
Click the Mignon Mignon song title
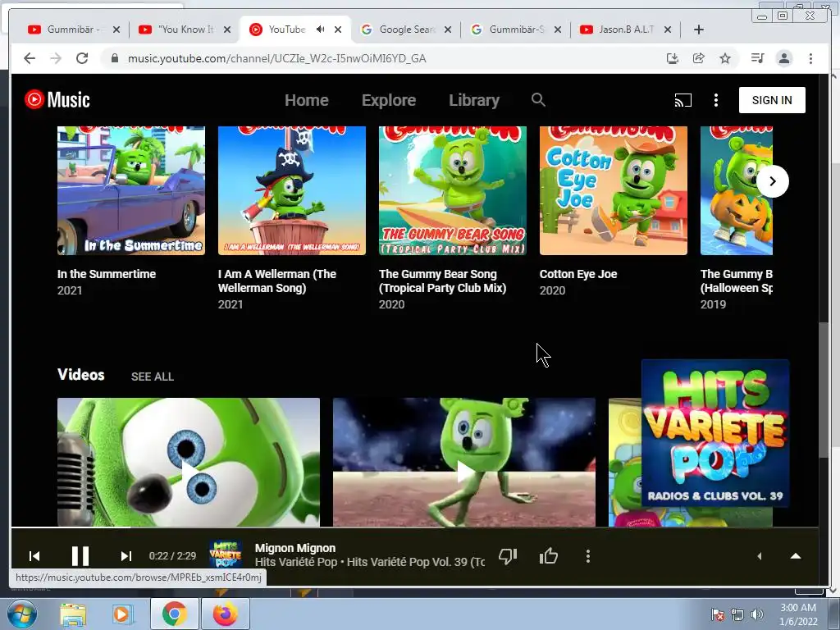[x=295, y=548]
